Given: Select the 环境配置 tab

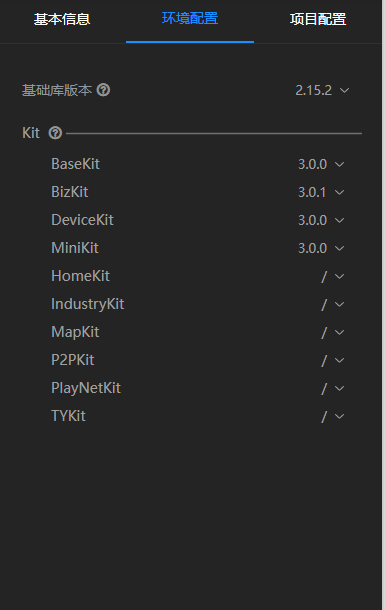Looking at the screenshot, I should point(190,18).
